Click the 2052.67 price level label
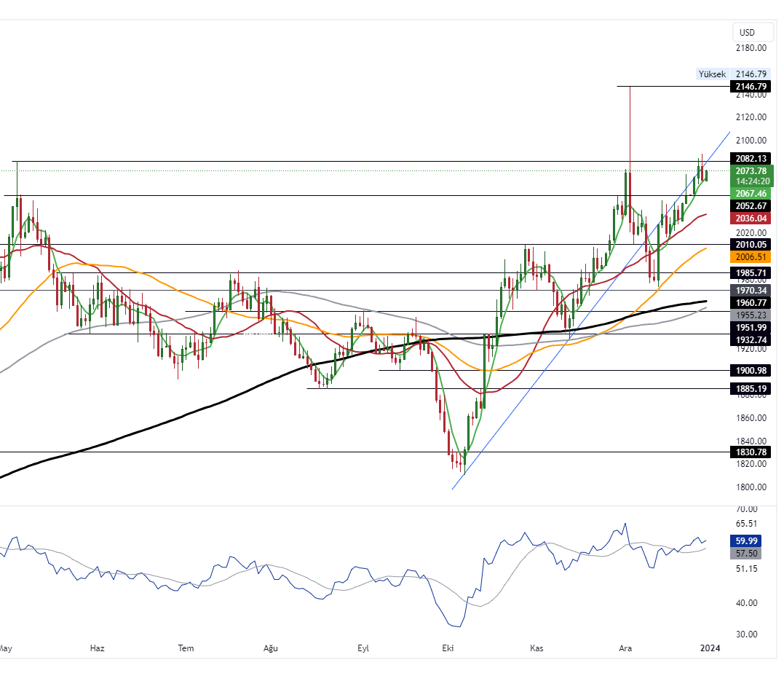Image resolution: width=784 pixels, height=684 pixels. point(750,206)
